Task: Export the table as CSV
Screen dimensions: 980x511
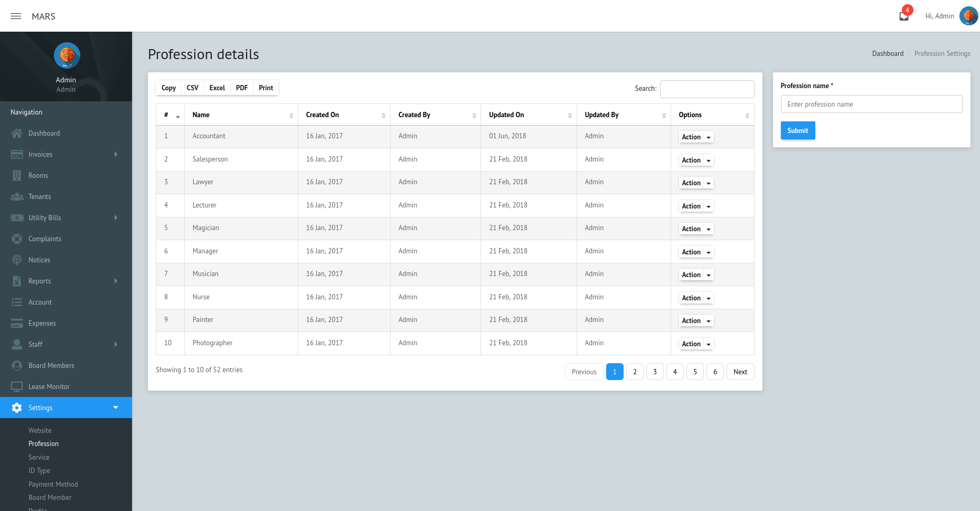Action: click(192, 88)
